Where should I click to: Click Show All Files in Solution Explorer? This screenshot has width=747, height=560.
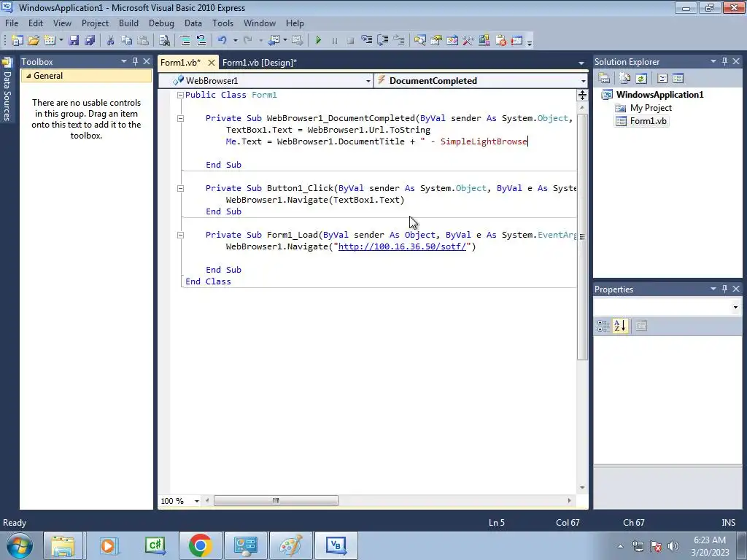pos(624,79)
